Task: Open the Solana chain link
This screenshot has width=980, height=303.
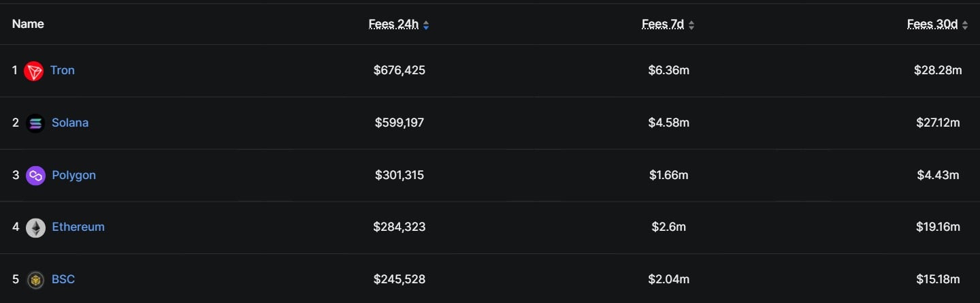Action: [x=70, y=123]
